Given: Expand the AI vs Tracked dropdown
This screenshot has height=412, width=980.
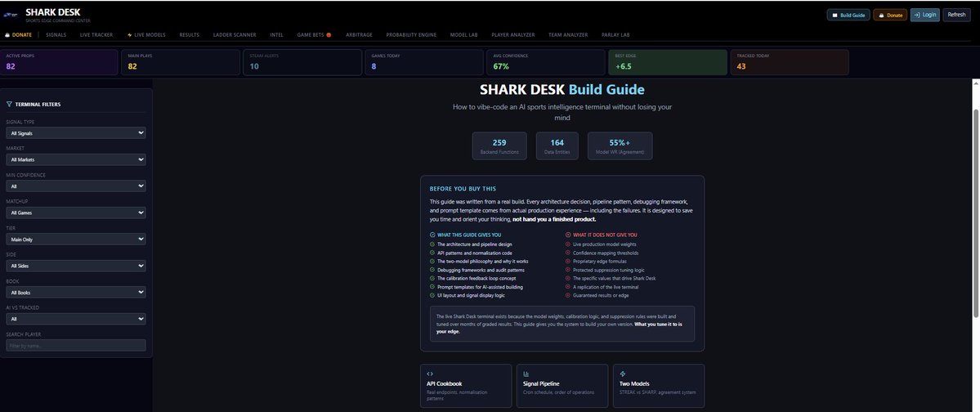Looking at the screenshot, I should [x=76, y=319].
